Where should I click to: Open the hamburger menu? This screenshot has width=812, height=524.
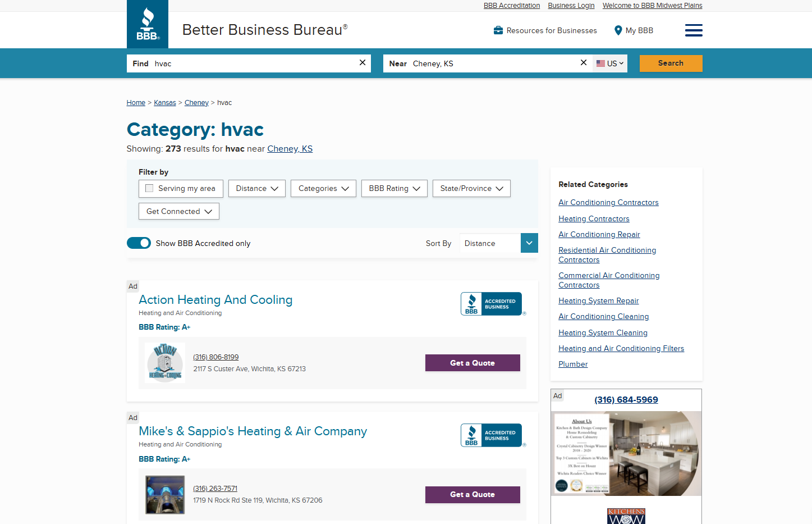694,30
